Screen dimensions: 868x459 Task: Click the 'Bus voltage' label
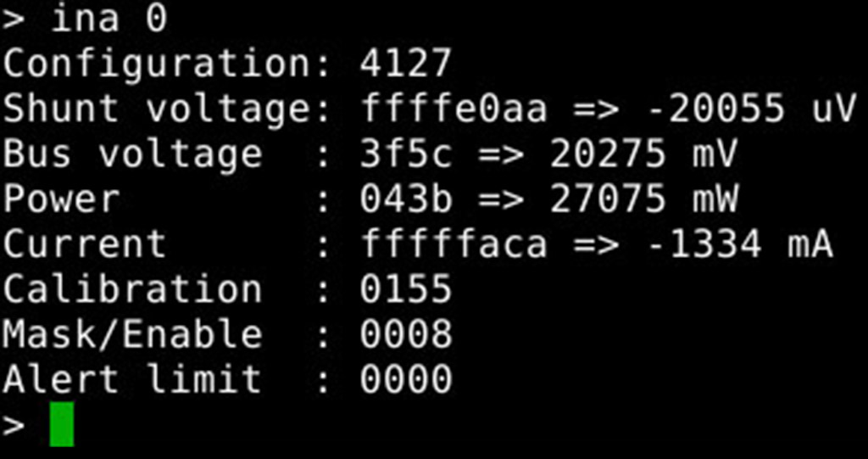coord(132,154)
